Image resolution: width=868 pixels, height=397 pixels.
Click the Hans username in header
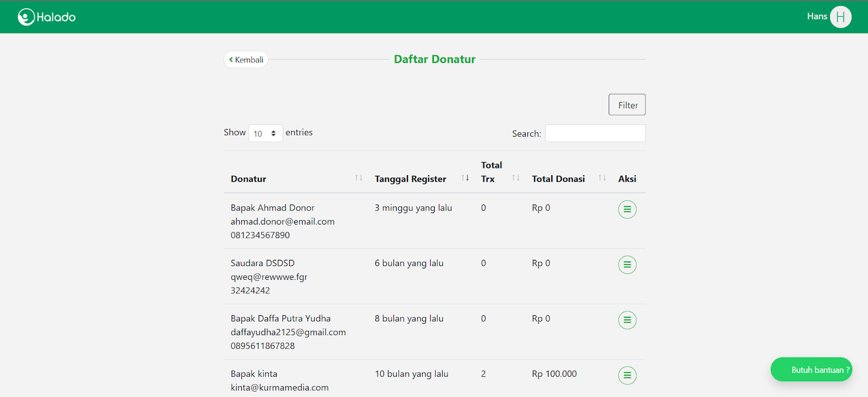(x=816, y=16)
